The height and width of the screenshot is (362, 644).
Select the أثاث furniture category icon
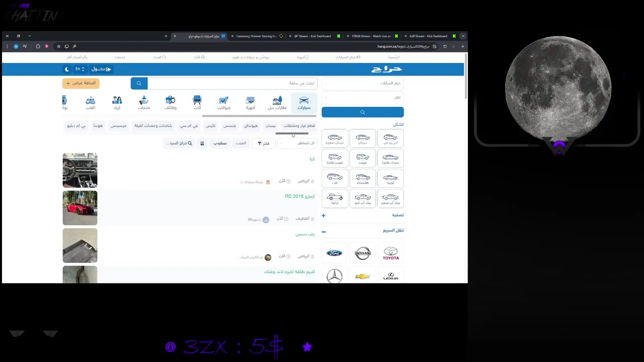[x=197, y=103]
